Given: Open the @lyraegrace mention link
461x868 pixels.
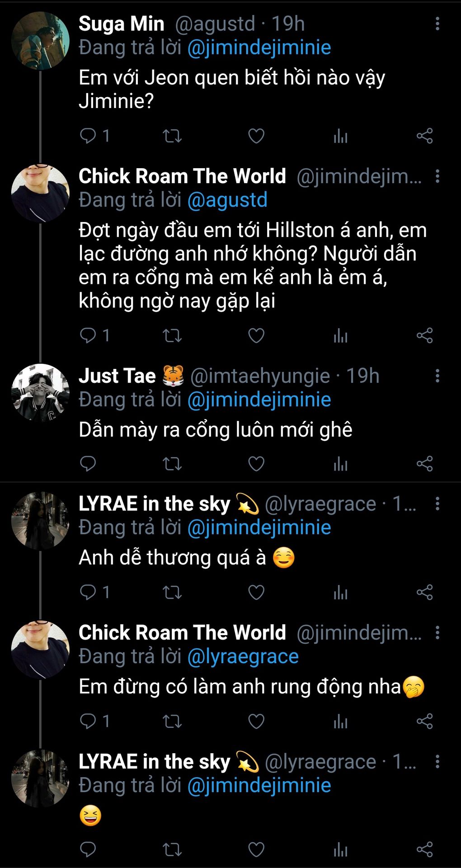Looking at the screenshot, I should pyautogui.click(x=243, y=656).
